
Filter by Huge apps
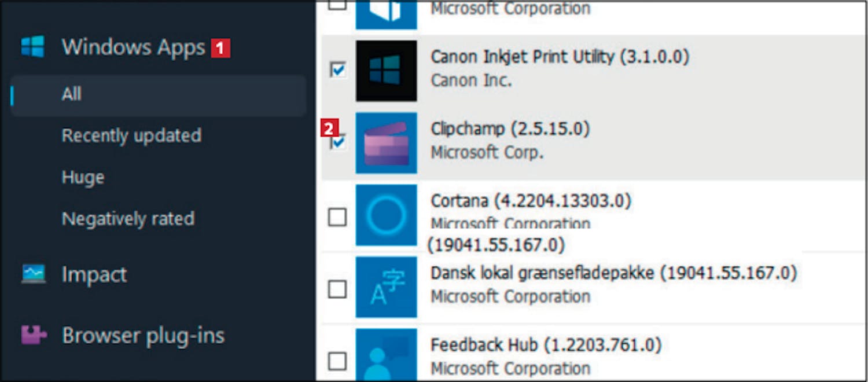pos(83,177)
